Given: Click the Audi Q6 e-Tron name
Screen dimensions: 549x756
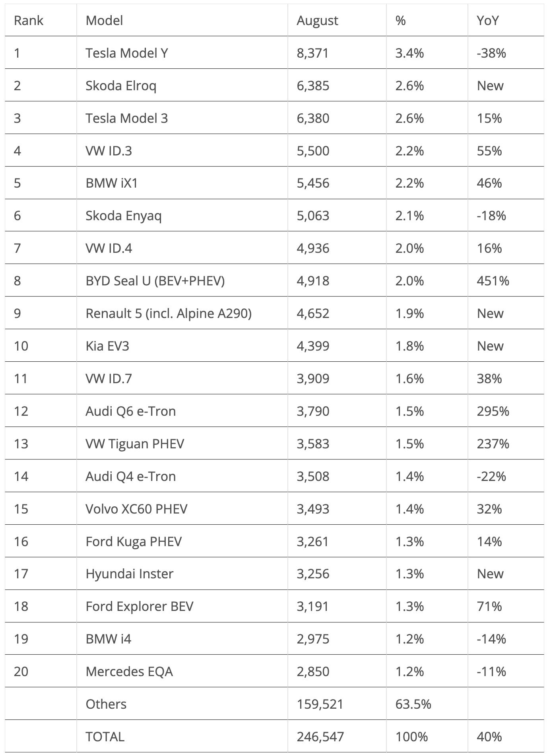Looking at the screenshot, I should coord(130,411).
